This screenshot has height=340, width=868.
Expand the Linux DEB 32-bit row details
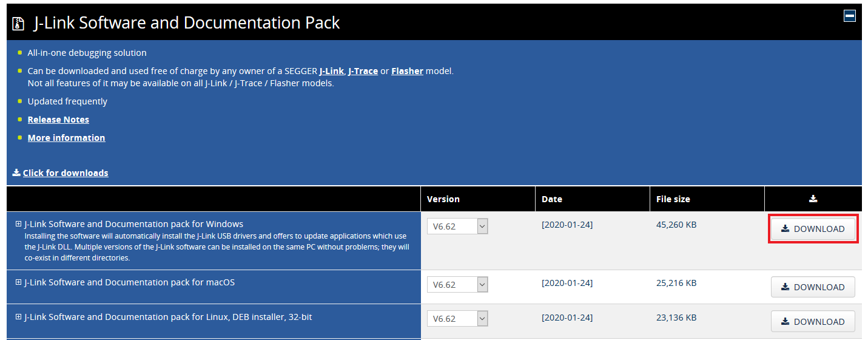(18, 317)
